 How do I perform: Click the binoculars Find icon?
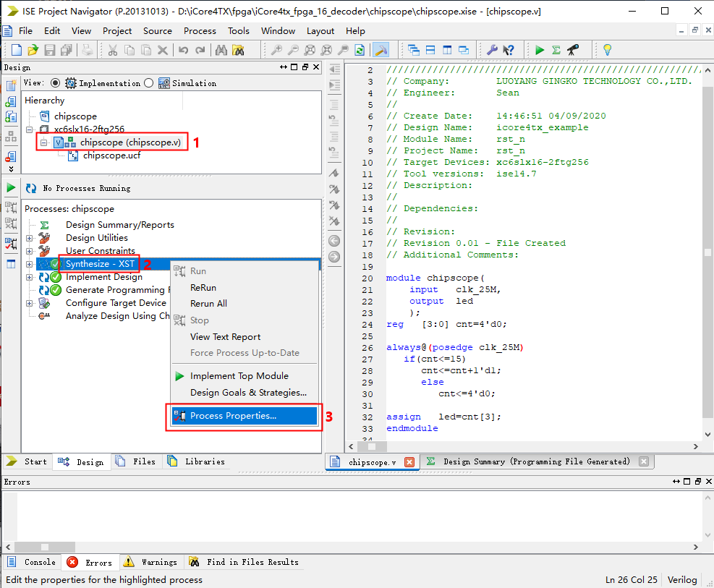pyautogui.click(x=221, y=50)
